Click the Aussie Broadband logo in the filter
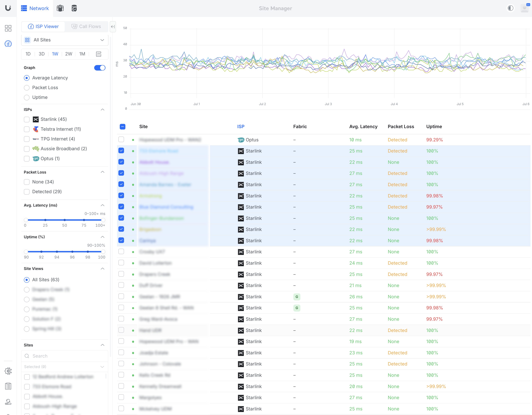532x415 pixels. 36,149
